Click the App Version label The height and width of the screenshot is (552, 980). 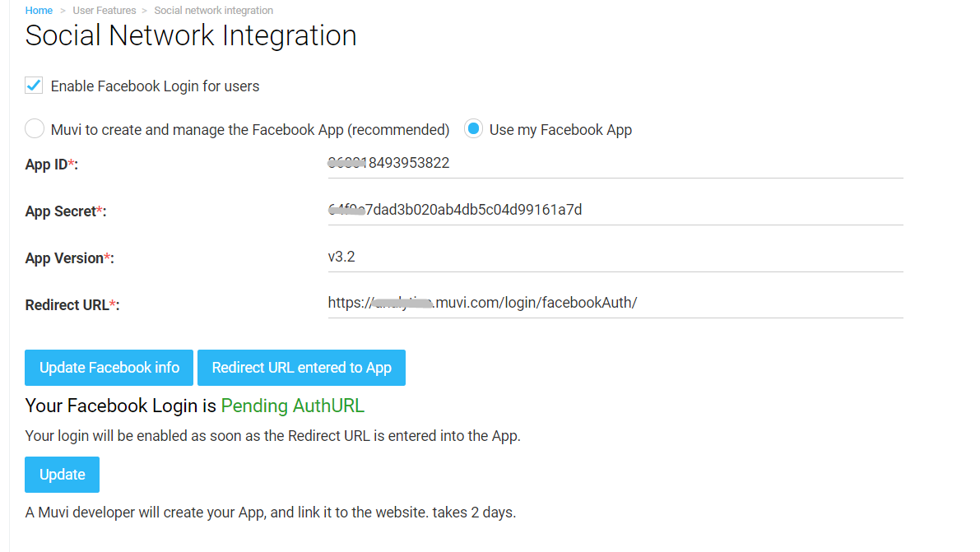pyautogui.click(x=69, y=258)
